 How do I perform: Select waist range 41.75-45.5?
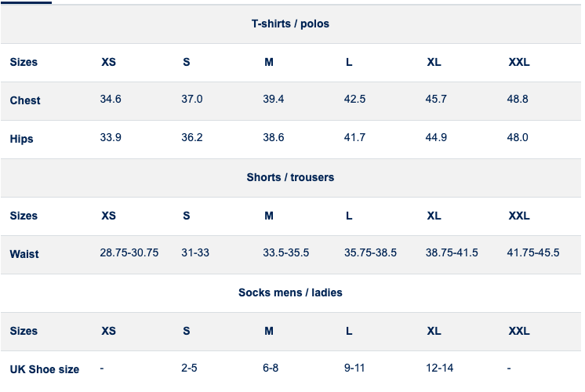tap(532, 253)
